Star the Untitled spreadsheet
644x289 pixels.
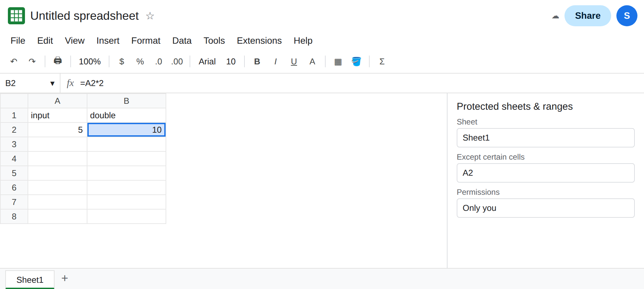(x=150, y=16)
